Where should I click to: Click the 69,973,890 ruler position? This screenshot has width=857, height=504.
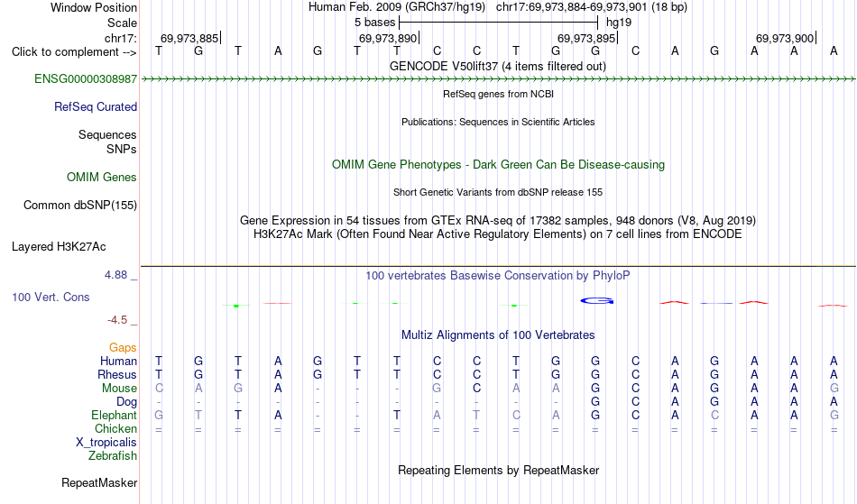pyautogui.click(x=388, y=38)
